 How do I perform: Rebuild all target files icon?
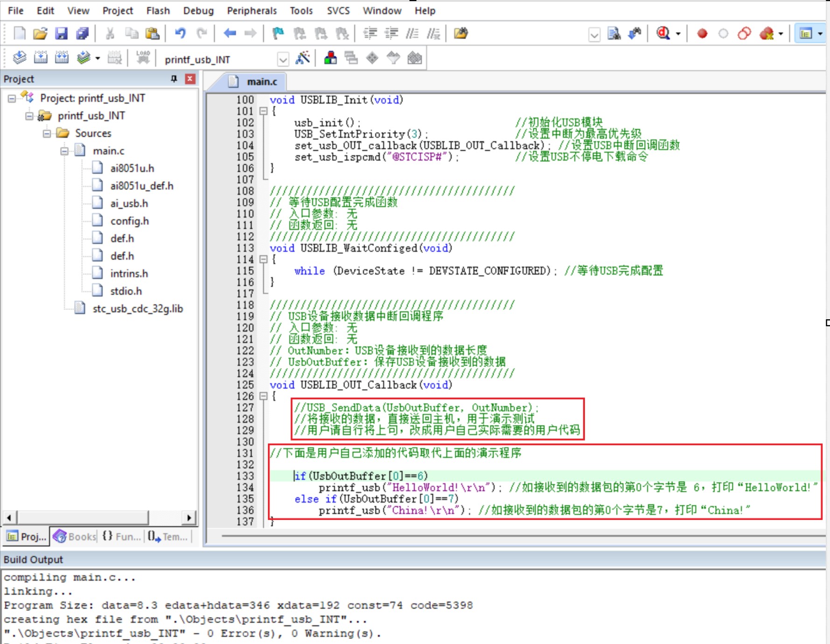(62, 58)
